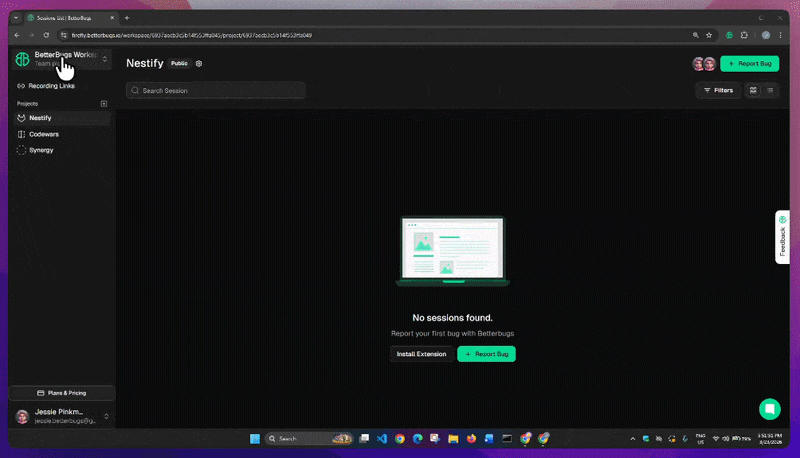Image resolution: width=800 pixels, height=458 pixels.
Task: Open Microsoft Edge from the taskbar
Action: click(417, 439)
